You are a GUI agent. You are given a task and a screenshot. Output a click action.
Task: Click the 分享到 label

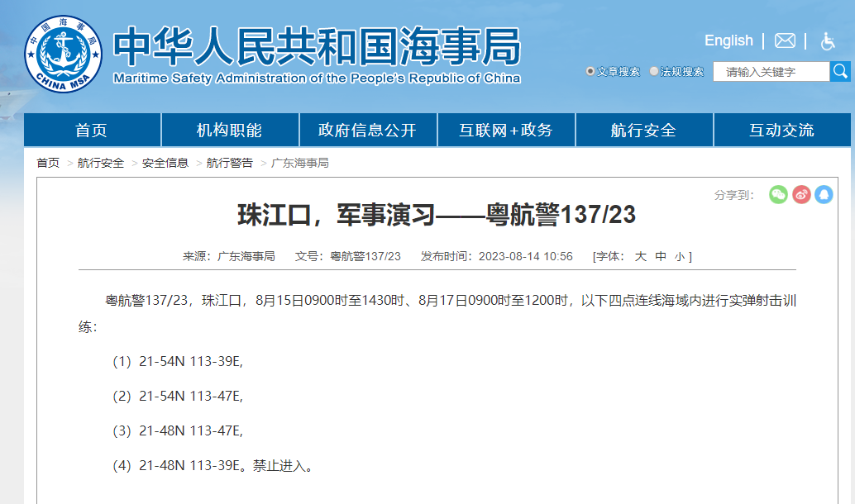734,195
